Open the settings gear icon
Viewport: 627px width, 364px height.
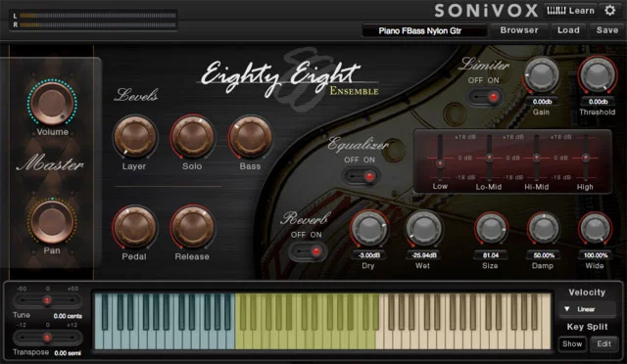point(609,11)
